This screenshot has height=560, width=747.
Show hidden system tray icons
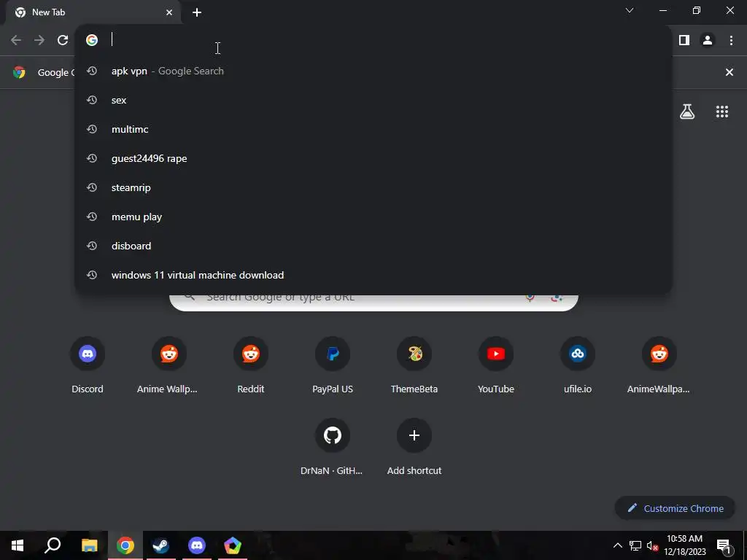click(x=617, y=545)
